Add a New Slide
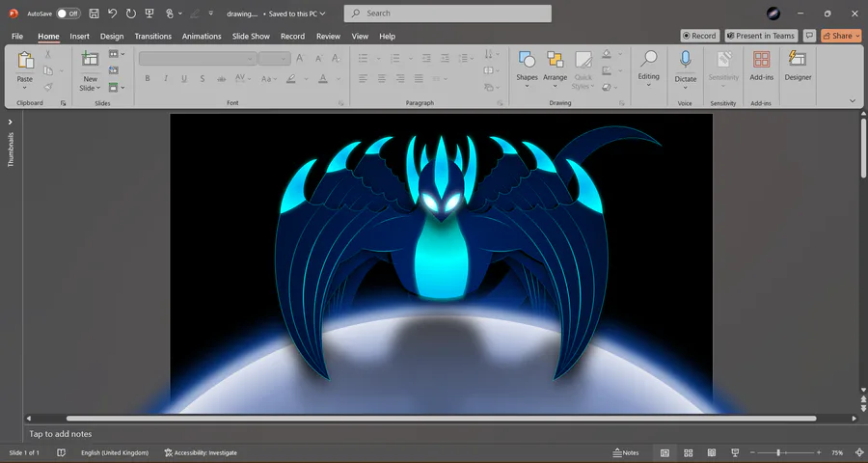Image resolution: width=868 pixels, height=463 pixels. [90, 59]
